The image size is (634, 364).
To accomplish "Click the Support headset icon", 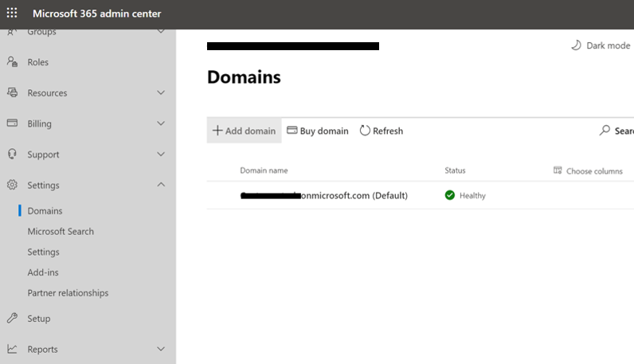I will coord(12,155).
